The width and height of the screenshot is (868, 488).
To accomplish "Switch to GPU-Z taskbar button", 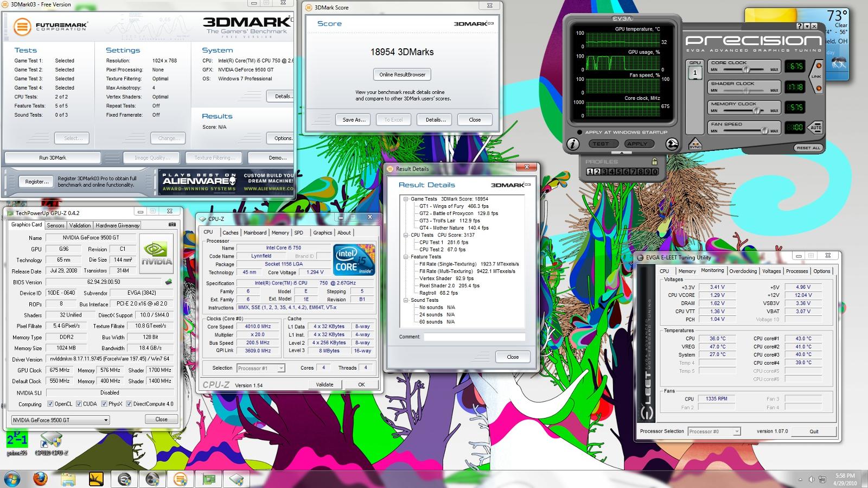I will (x=209, y=479).
